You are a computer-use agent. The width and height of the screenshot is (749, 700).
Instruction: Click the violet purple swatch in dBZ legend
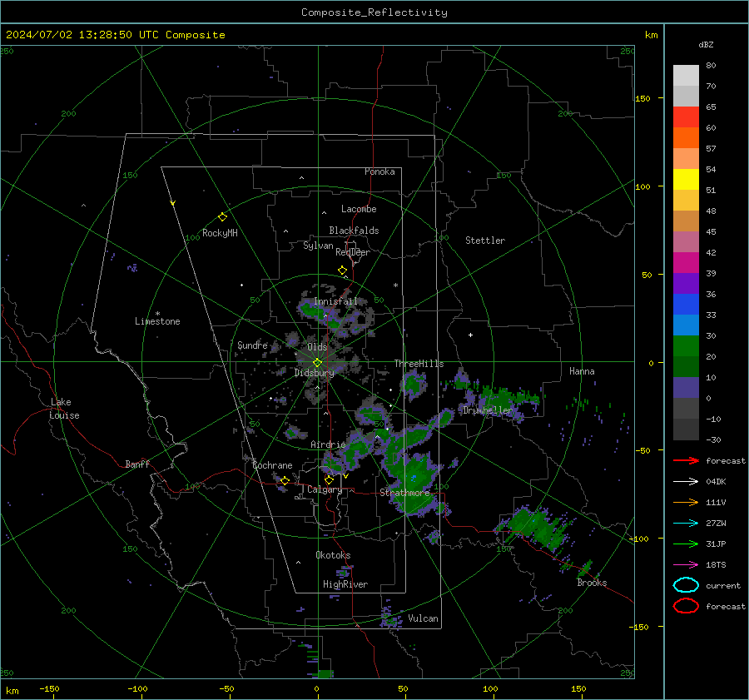click(686, 284)
